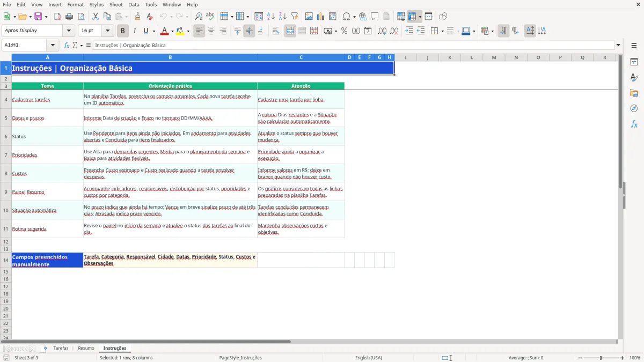644x362 pixels.
Task: Cut the selected cells
Action: click(95, 17)
